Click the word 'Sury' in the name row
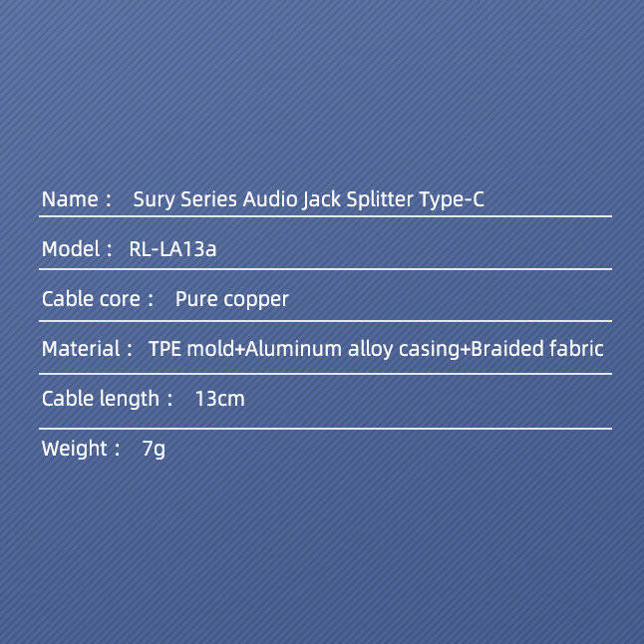 tap(154, 200)
